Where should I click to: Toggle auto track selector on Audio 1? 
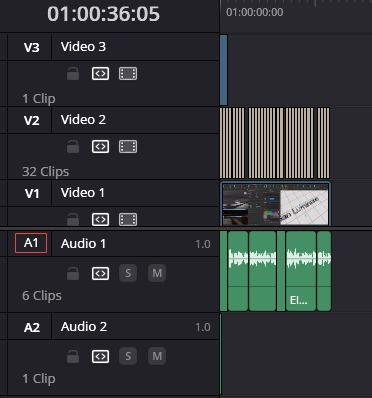[100, 273]
